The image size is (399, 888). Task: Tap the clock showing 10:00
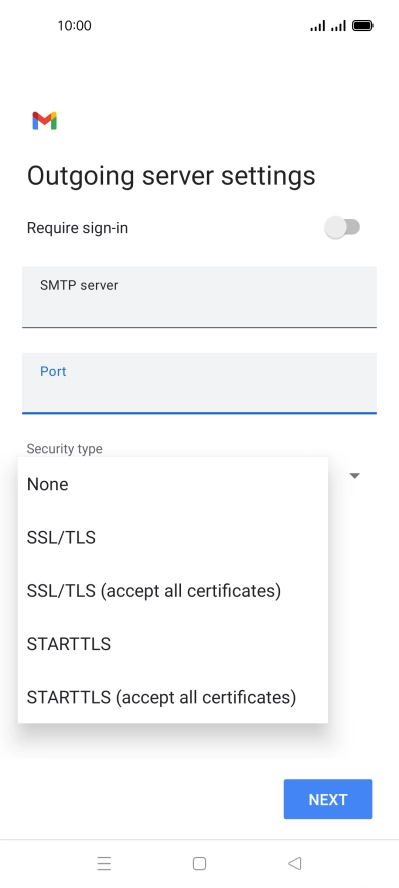click(x=74, y=25)
